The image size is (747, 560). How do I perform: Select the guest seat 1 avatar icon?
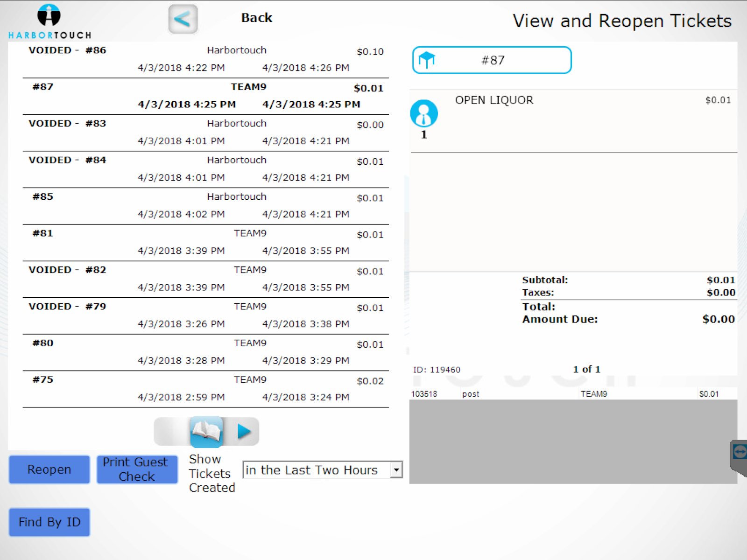click(423, 113)
